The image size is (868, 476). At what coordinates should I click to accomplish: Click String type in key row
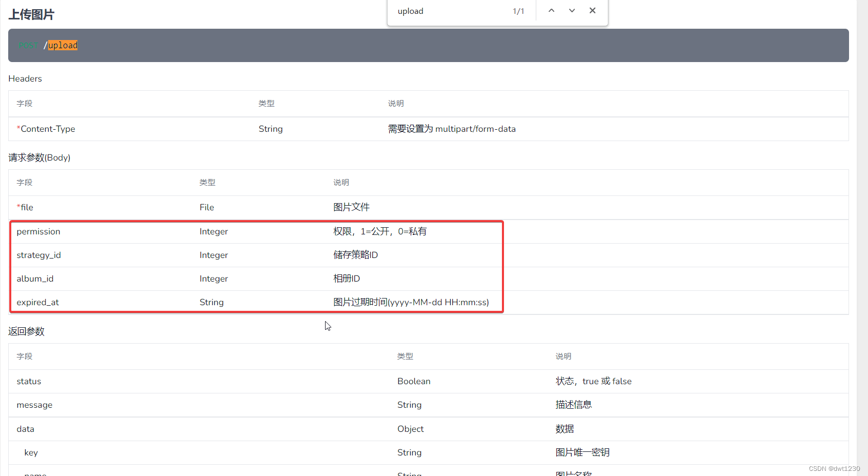410,452
